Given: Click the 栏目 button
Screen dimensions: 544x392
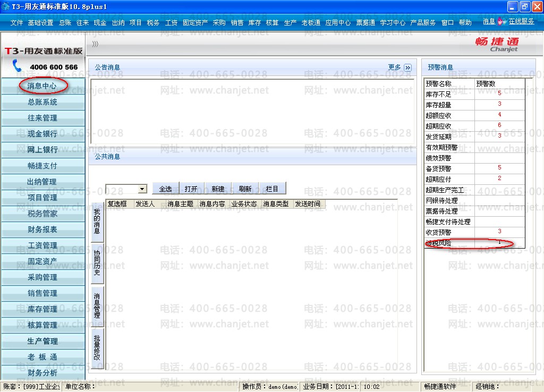Looking at the screenshot, I should click(x=272, y=189).
